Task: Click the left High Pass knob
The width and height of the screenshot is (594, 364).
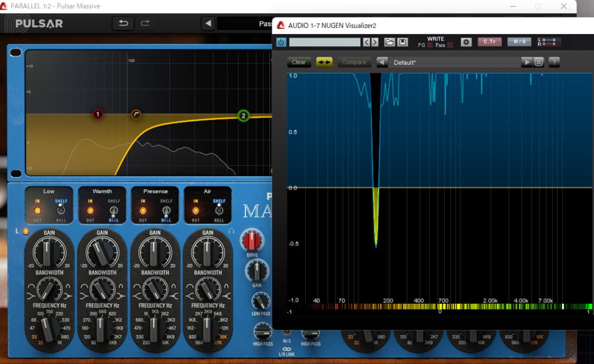Action: 263,332
